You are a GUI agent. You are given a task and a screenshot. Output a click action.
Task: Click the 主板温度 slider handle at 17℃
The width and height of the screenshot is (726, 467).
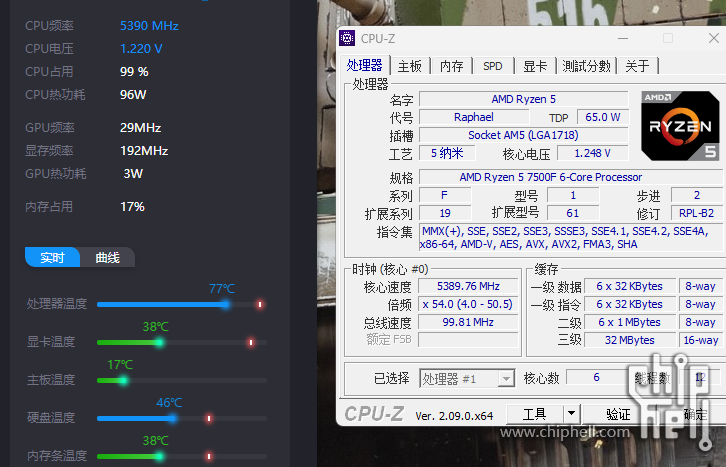pyautogui.click(x=123, y=380)
